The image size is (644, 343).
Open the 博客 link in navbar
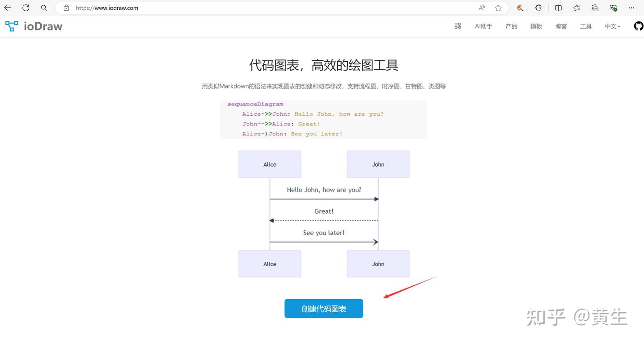(x=561, y=26)
